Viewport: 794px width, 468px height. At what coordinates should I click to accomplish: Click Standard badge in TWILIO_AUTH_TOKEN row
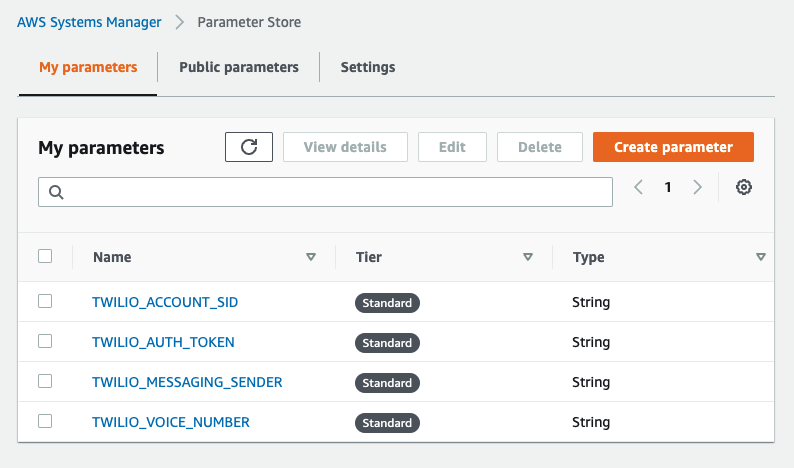pos(387,343)
